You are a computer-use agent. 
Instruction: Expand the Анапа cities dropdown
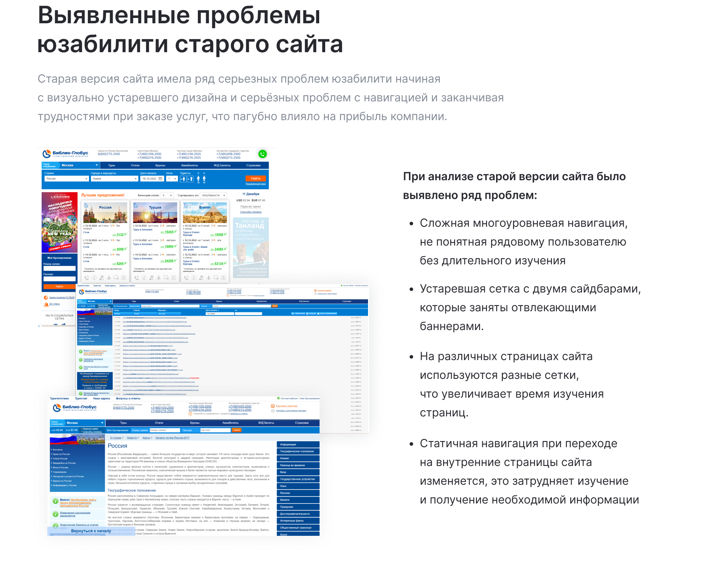click(115, 179)
